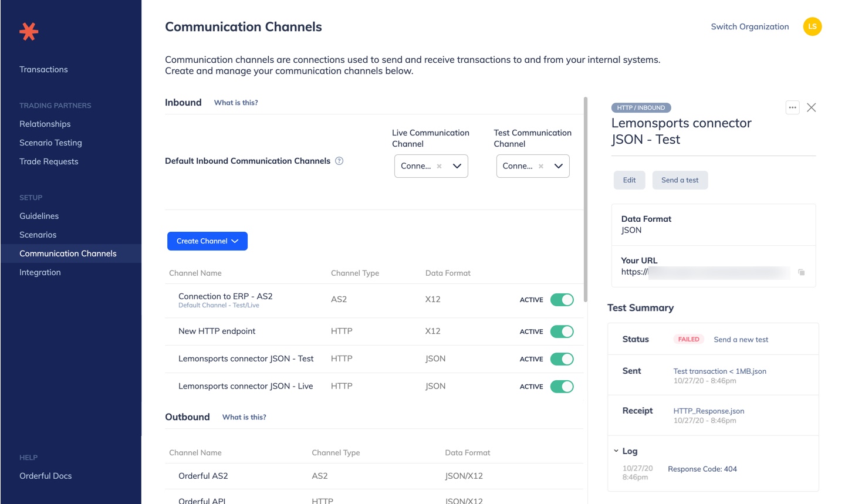
Task: Click Inbound 'What is this?' link
Action: coord(236,103)
